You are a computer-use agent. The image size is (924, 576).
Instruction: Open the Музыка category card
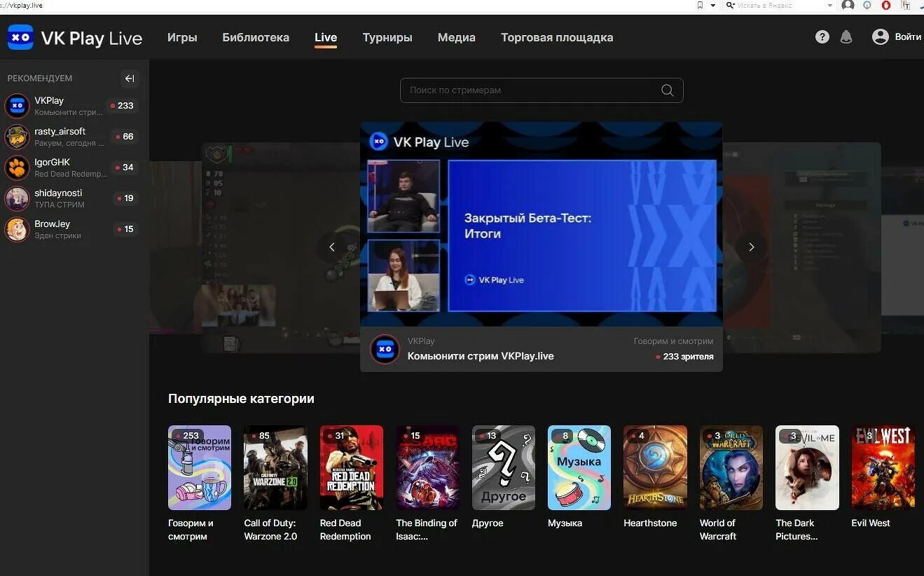pyautogui.click(x=579, y=467)
